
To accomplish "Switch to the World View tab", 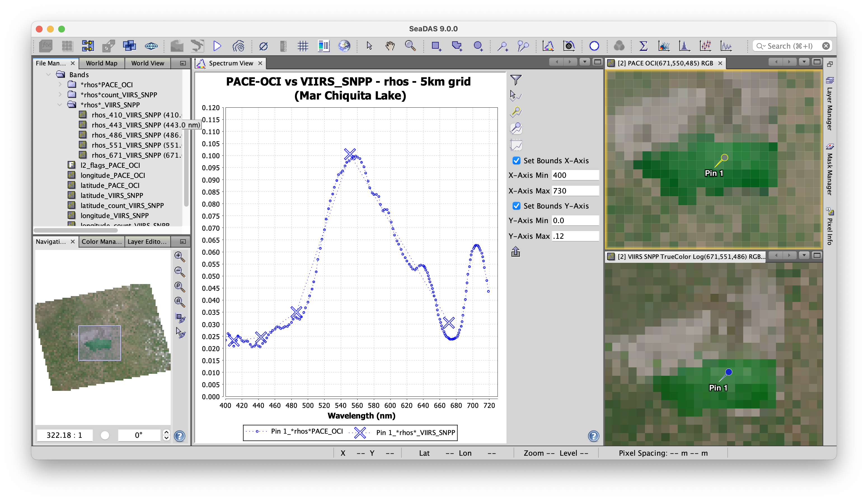I will [148, 63].
